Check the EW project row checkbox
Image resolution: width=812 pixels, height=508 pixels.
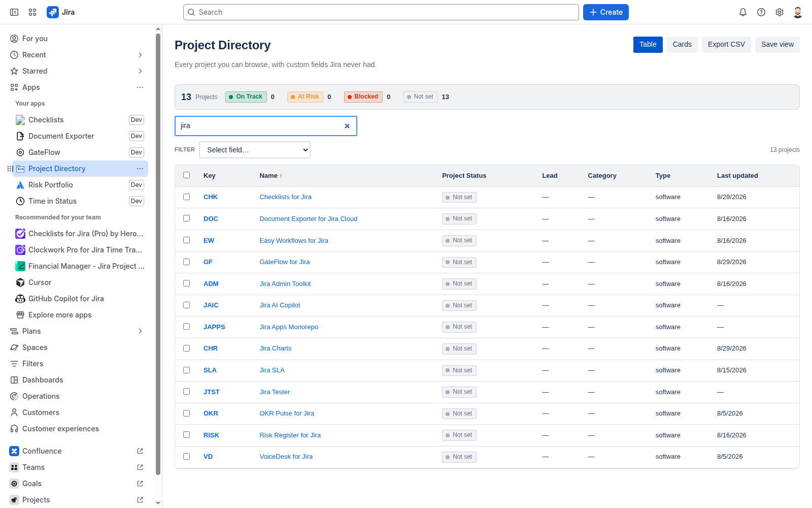point(186,240)
